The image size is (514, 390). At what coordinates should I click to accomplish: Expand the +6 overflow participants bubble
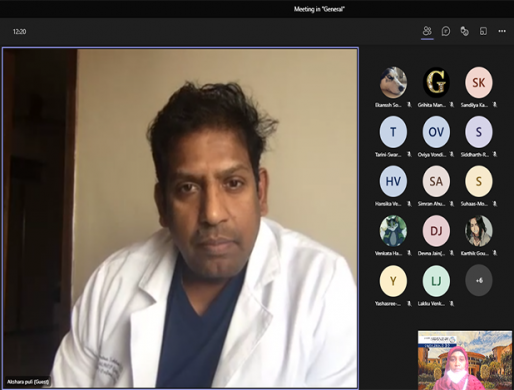point(479,280)
